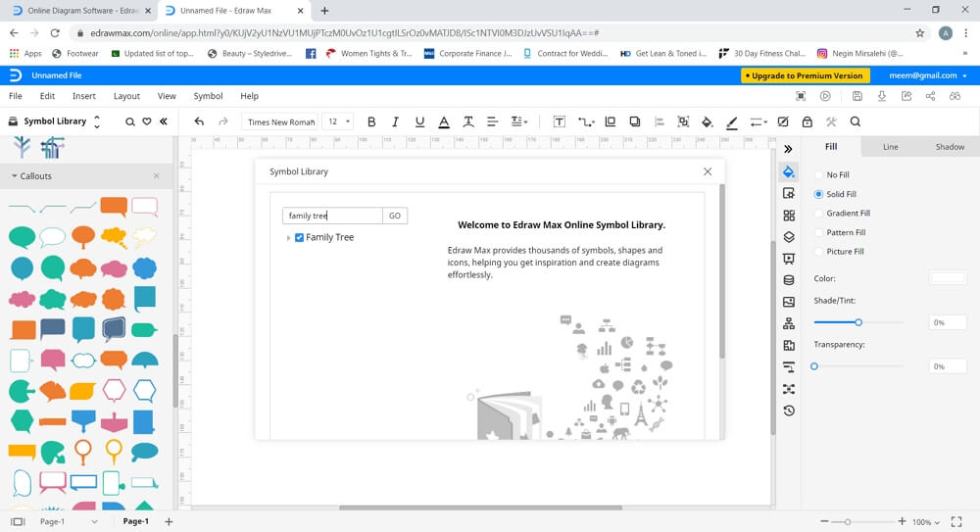Open image insert icon in right sidebar
Viewport: 980px width, 532px height.
point(789,302)
